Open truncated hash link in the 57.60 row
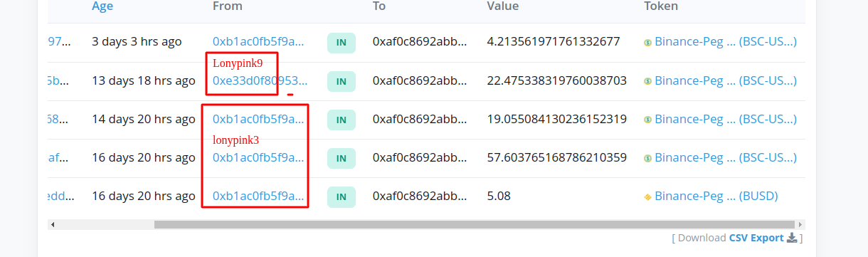Image resolution: width=868 pixels, height=257 pixels. (x=59, y=157)
